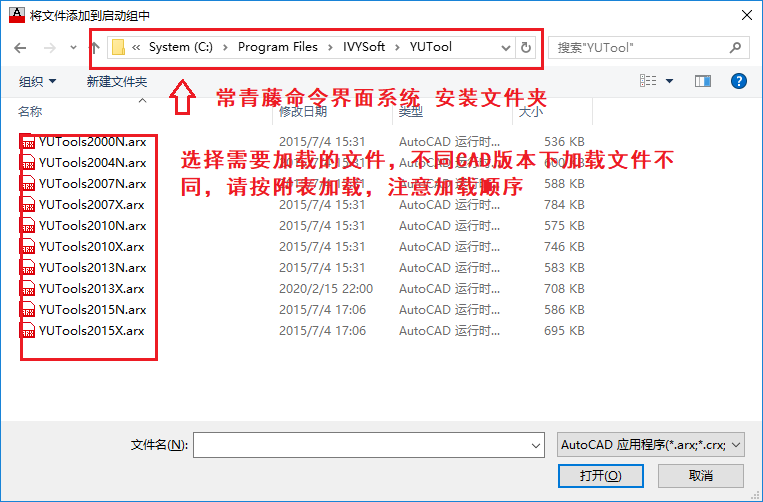The height and width of the screenshot is (502, 763).
Task: Click the search magnifier icon
Action: 735,48
